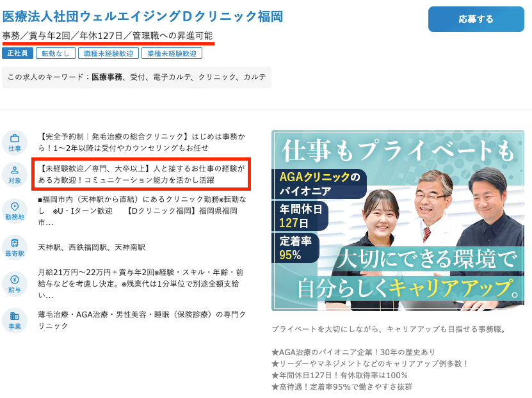Click the 勤務地 location pin icon
Image resolution: width=532 pixels, height=398 pixels.
tap(15, 211)
